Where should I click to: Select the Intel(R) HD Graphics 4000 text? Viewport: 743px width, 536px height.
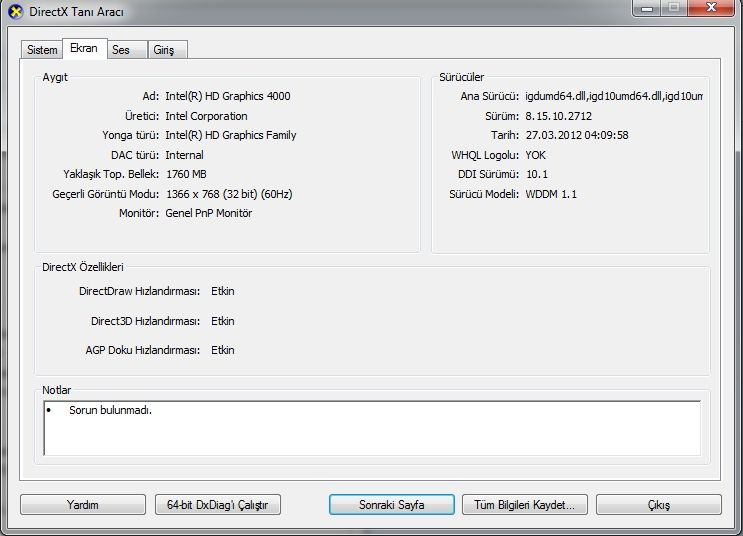(x=227, y=96)
